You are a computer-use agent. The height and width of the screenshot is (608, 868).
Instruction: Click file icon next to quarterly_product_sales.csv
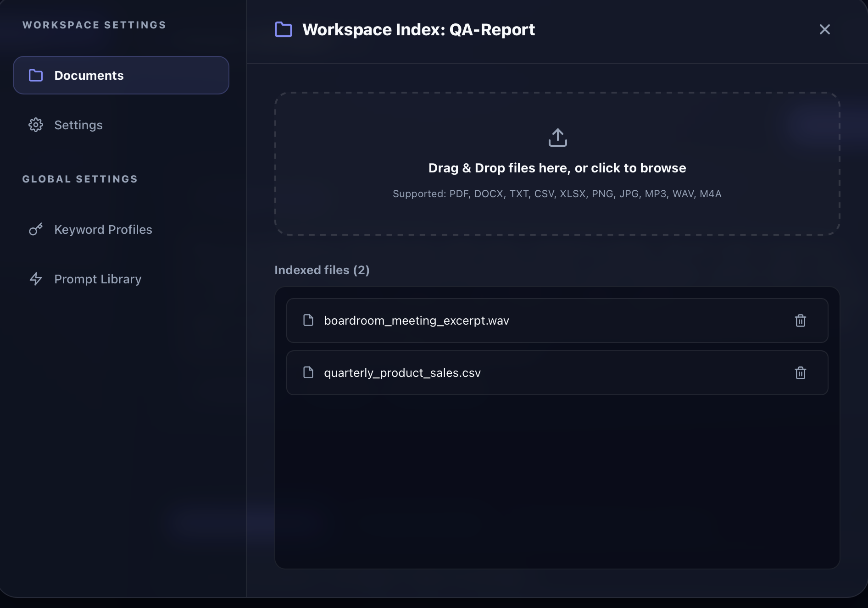pyautogui.click(x=308, y=372)
